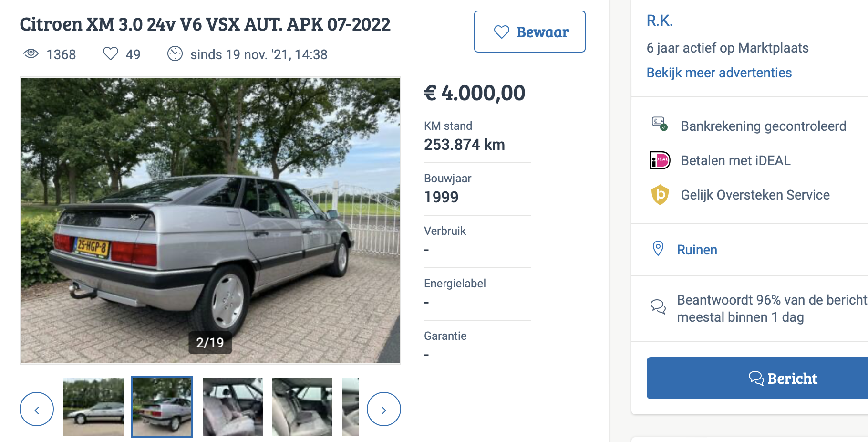868x442 pixels.
Task: Open the Ruinen location link
Action: [x=697, y=250]
